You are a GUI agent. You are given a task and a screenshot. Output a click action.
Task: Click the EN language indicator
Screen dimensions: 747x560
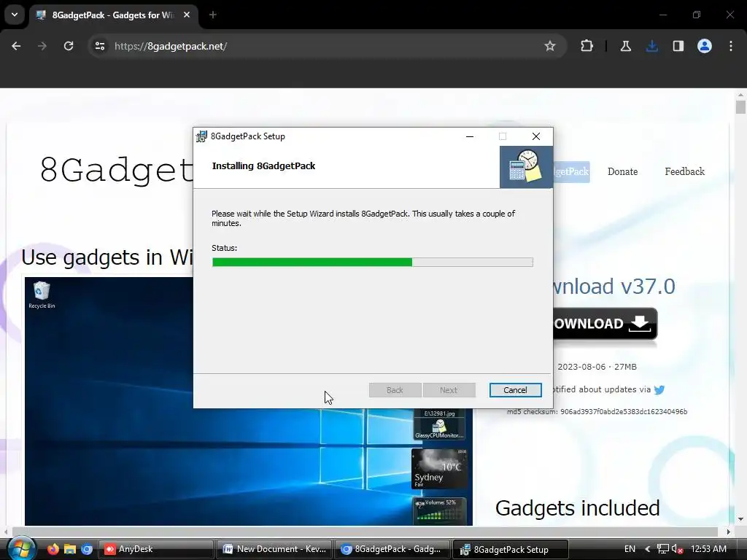coord(630,549)
